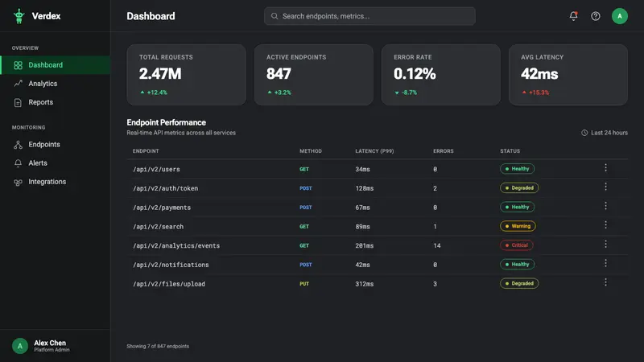This screenshot has height=362, width=644.
Task: Open row menu for /api/v2/files/upload
Action: click(x=605, y=282)
